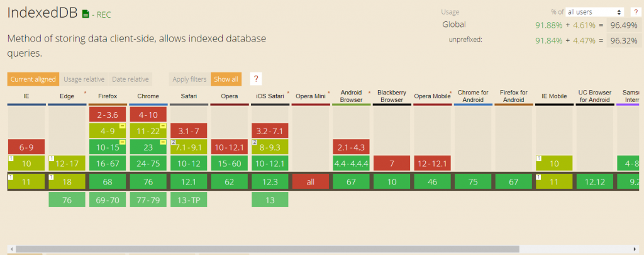The height and width of the screenshot is (255, 644).
Task: Click the Chrome column header
Action: coord(148,96)
